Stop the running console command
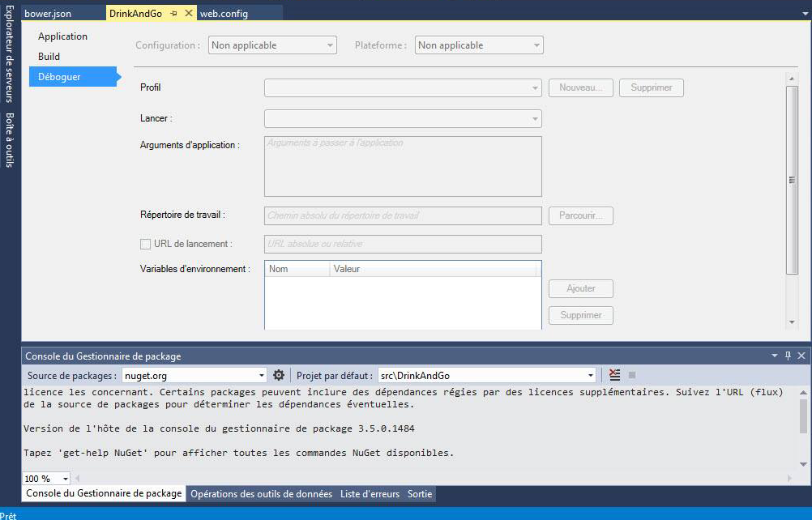 (632, 375)
